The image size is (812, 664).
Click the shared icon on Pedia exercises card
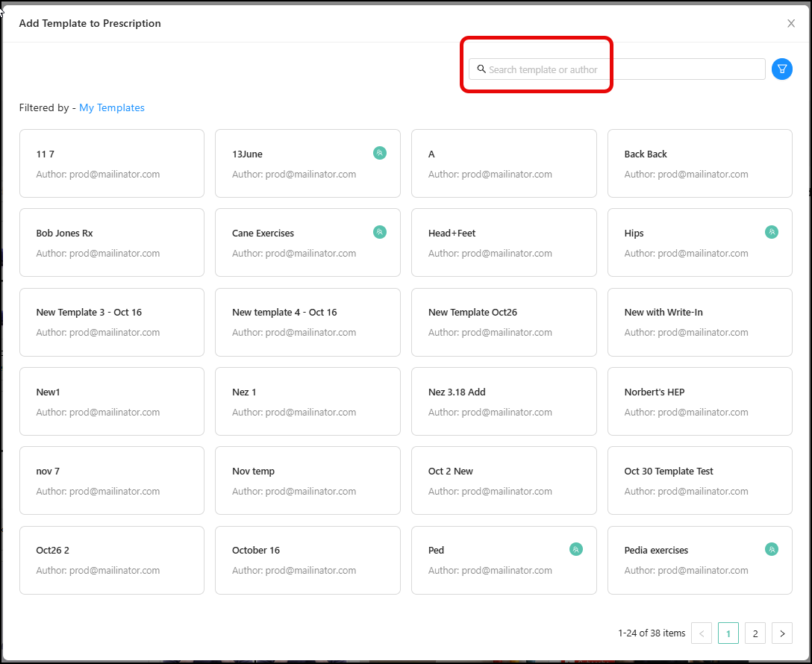(772, 549)
